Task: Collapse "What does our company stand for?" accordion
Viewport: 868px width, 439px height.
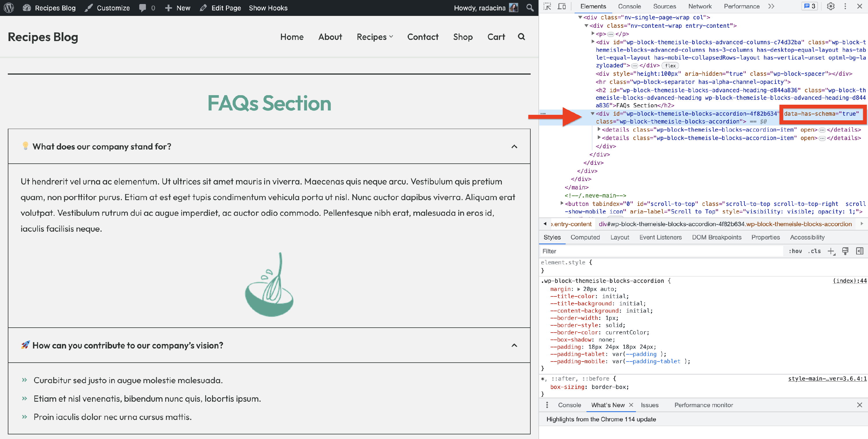Action: coord(514,147)
